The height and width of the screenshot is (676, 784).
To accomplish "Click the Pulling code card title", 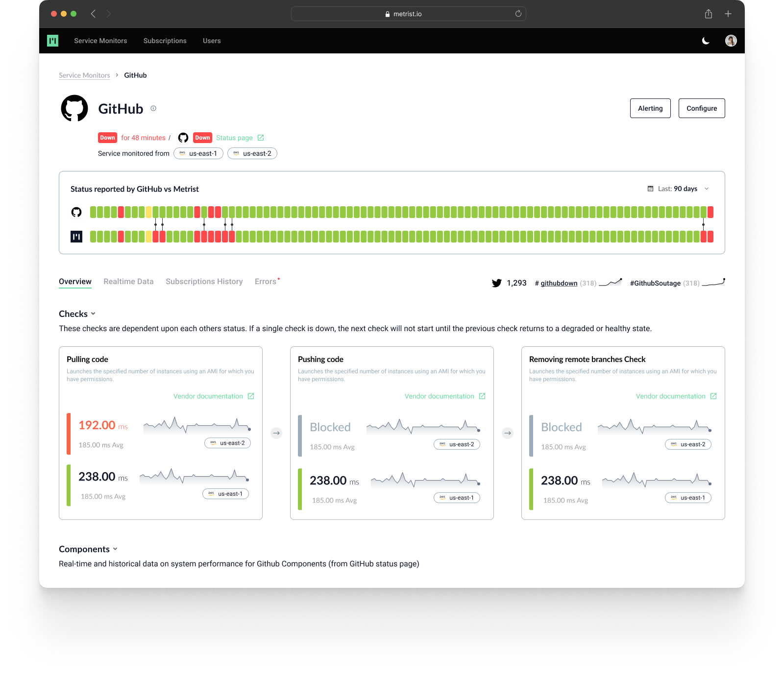I will coord(87,359).
